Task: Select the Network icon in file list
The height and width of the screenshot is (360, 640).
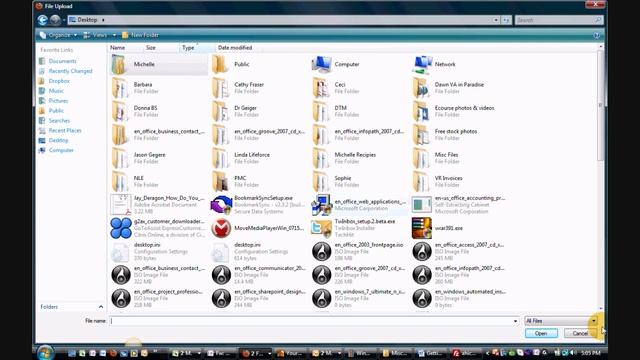Action: [422, 64]
